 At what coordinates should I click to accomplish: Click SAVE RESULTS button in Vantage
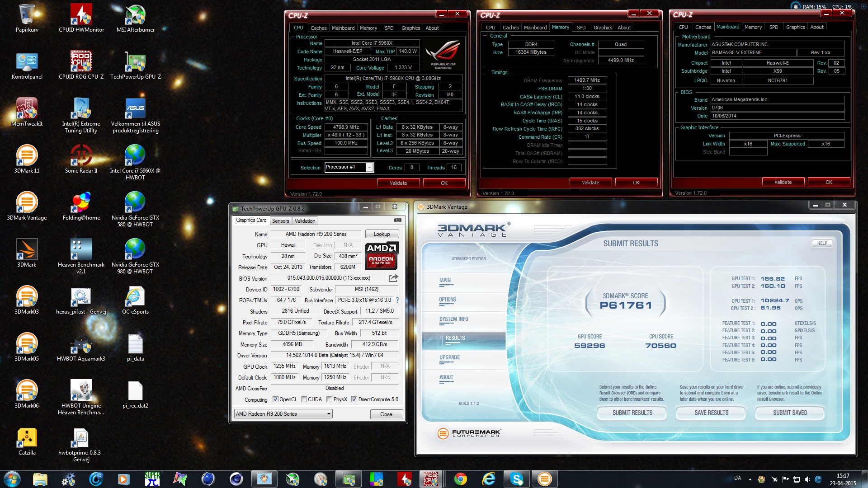coord(711,413)
